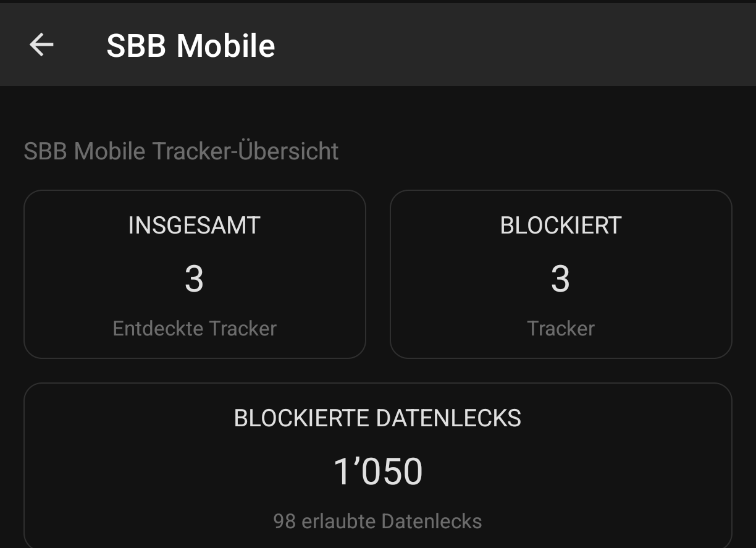756x548 pixels.
Task: Click the number 3 above Entdeckte Tracker
Action: click(x=194, y=279)
